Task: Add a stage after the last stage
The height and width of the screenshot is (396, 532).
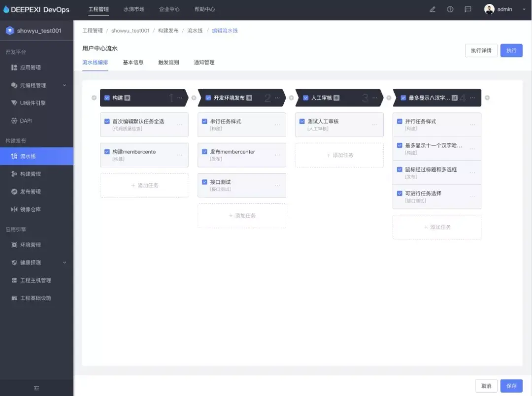Action: tap(487, 98)
